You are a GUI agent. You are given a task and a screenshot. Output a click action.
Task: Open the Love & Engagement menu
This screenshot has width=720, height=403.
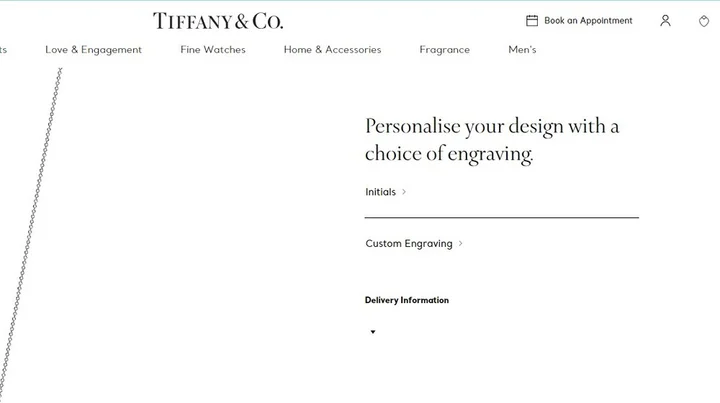tap(93, 50)
